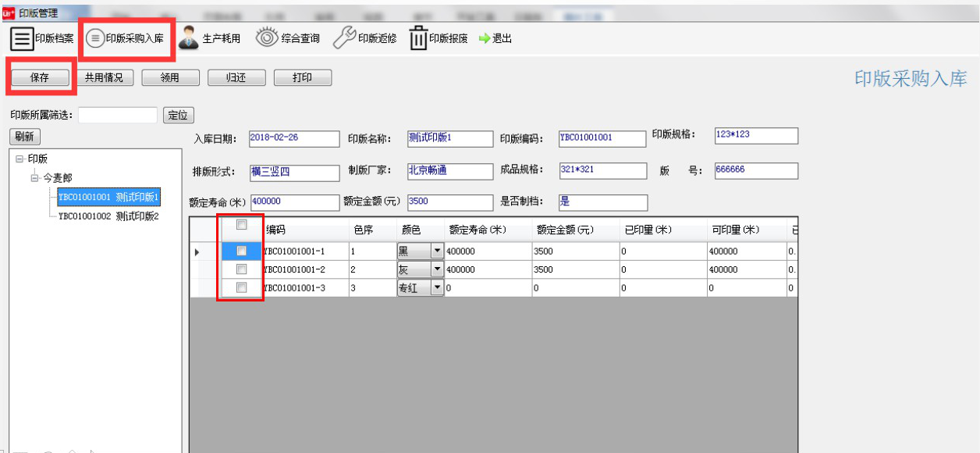This screenshot has height=453, width=980.
Task: Click the 保存 button
Action: click(x=40, y=78)
